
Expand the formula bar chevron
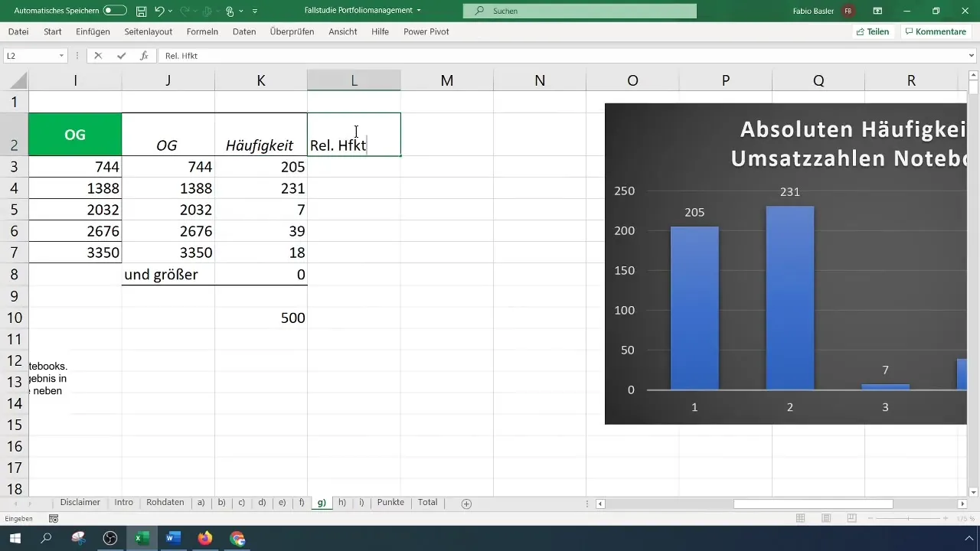coord(972,56)
